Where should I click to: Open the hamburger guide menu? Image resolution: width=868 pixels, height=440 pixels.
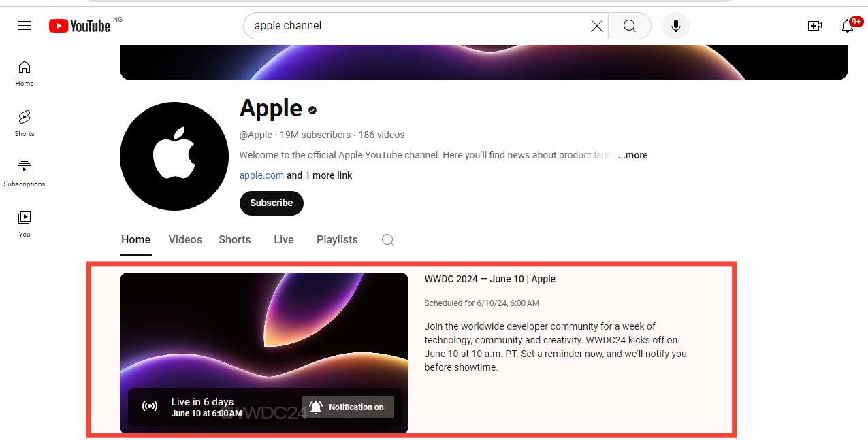tap(25, 26)
